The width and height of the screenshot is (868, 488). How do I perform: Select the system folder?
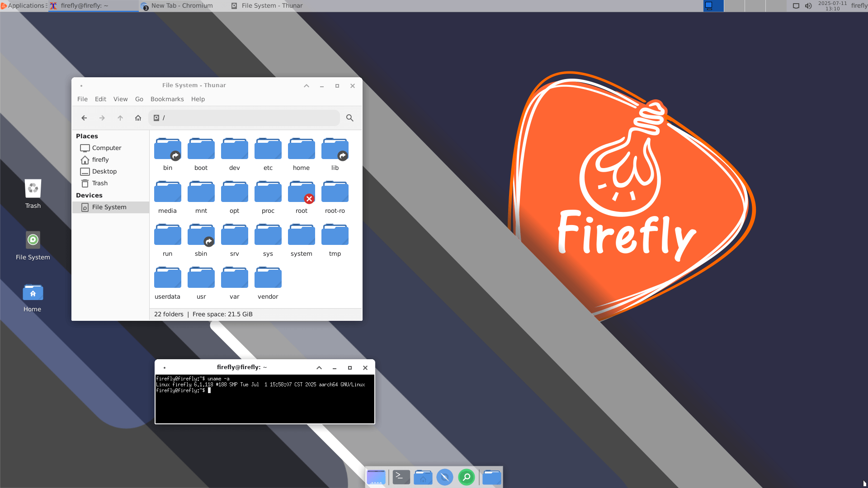[x=302, y=240]
